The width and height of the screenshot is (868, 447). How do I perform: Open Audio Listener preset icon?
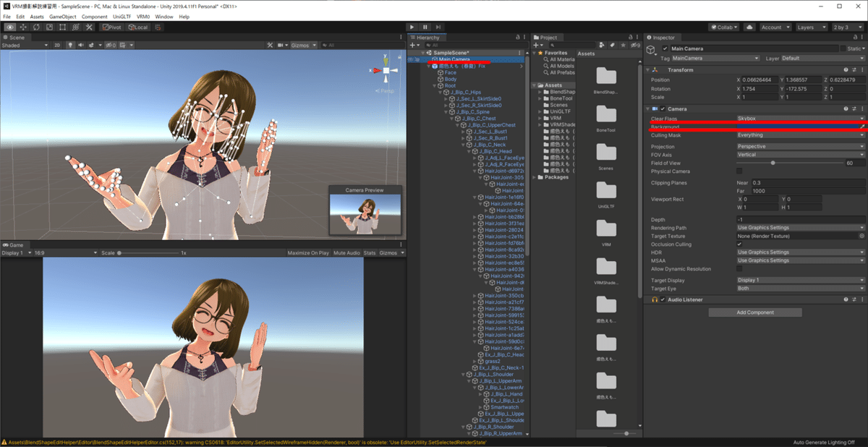tap(853, 299)
